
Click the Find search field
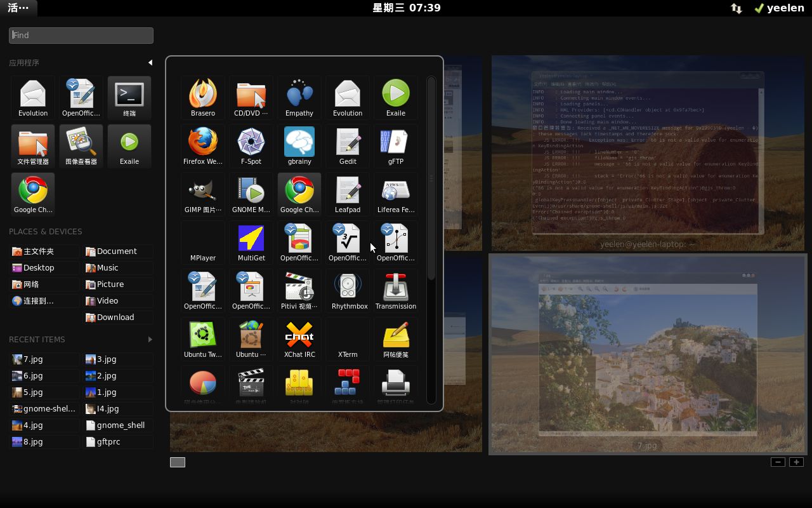pyautogui.click(x=81, y=35)
